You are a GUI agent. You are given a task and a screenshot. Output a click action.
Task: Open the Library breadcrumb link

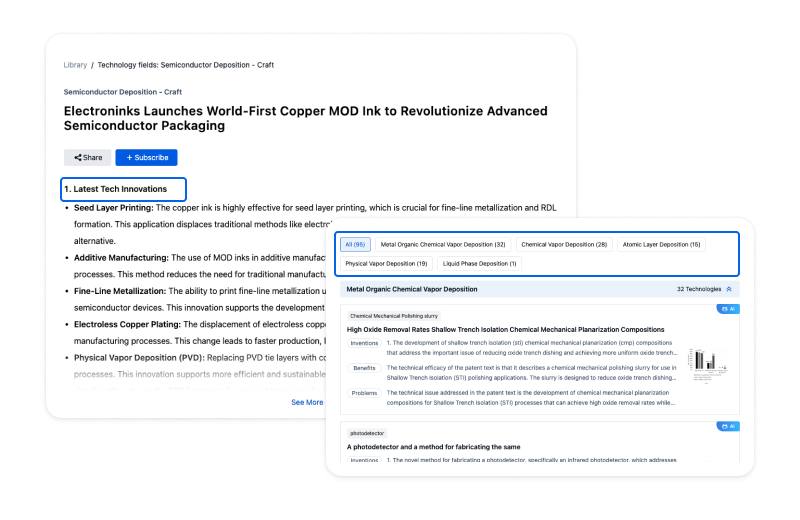tap(75, 65)
